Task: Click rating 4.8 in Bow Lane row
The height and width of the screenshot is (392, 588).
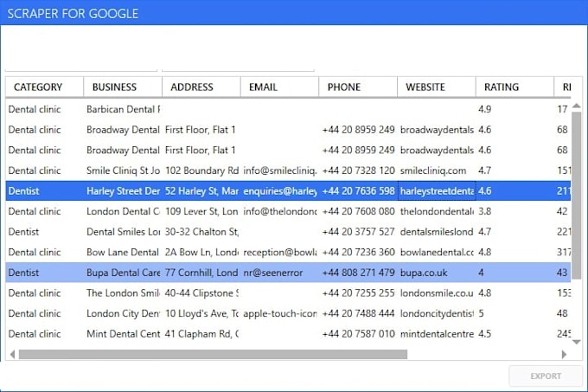Action: pyautogui.click(x=514, y=252)
